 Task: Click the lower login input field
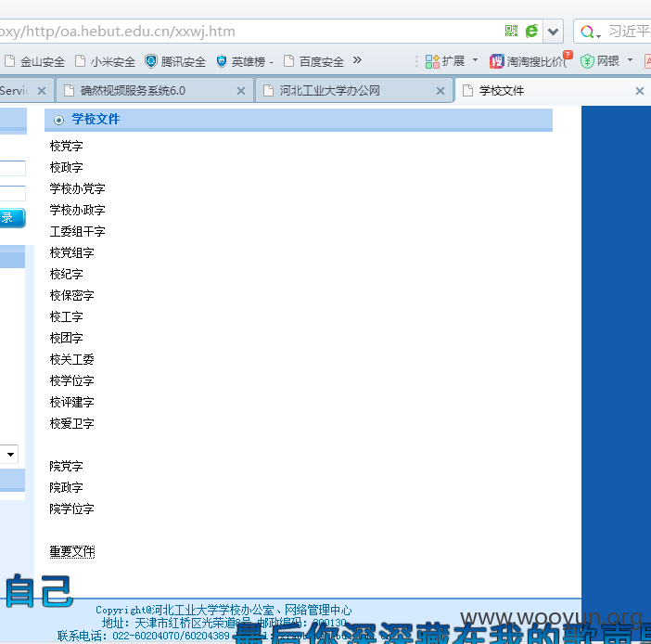click(x=12, y=193)
